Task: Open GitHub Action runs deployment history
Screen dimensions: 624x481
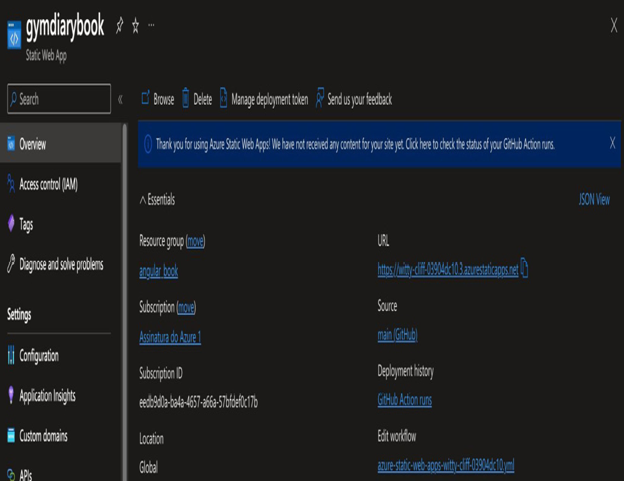Action: coord(404,400)
